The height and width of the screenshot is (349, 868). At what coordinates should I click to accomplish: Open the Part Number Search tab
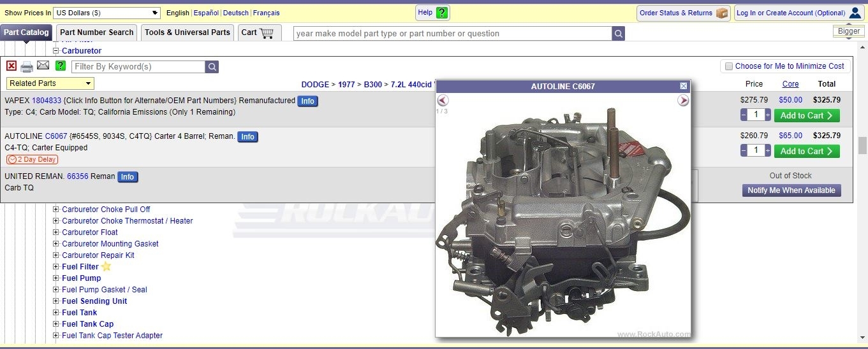(x=97, y=32)
